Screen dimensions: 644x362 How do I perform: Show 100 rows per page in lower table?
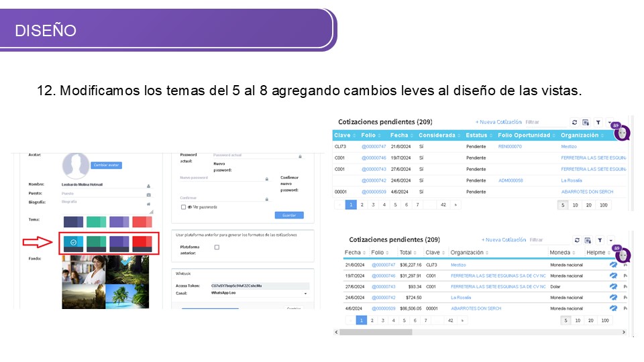[605, 320]
